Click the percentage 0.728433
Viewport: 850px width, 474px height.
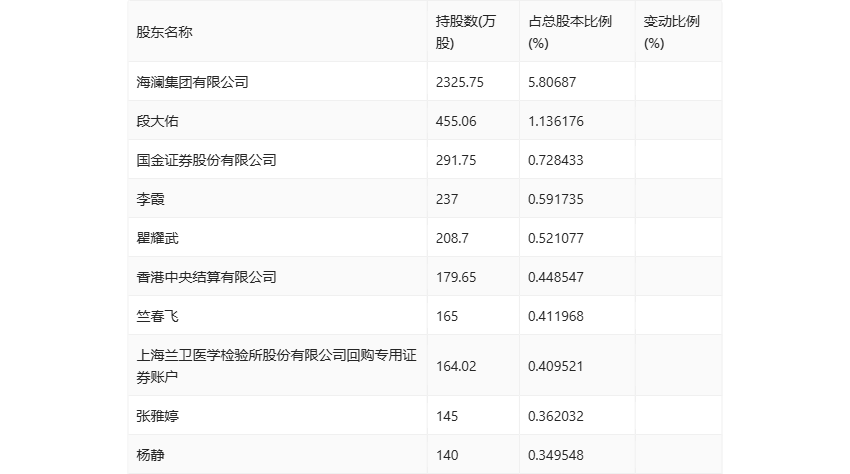point(556,160)
